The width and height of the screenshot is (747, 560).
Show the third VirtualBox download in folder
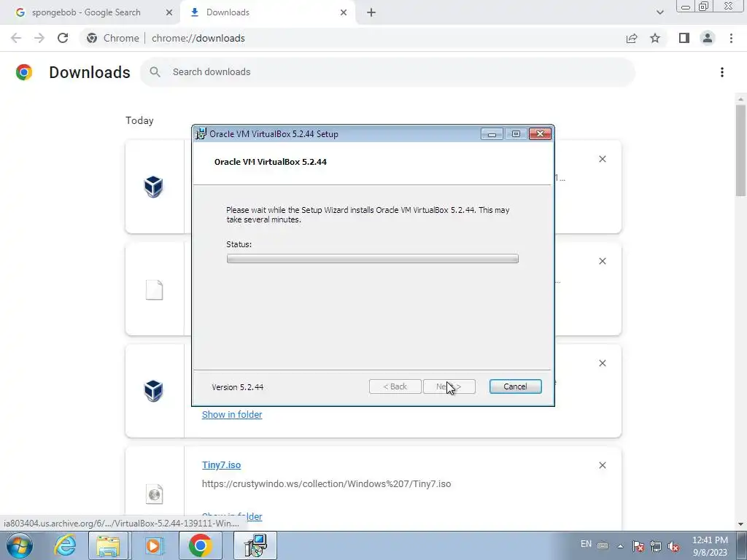(x=232, y=414)
